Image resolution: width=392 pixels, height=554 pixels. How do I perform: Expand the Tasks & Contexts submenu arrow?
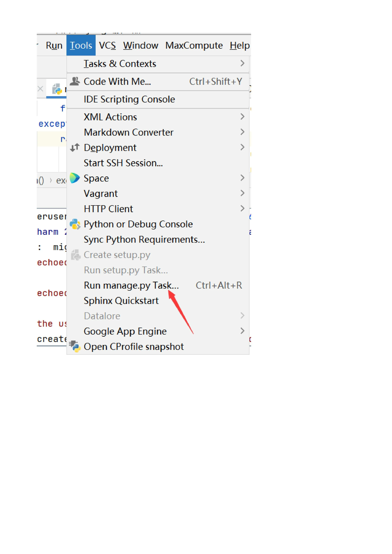point(242,63)
